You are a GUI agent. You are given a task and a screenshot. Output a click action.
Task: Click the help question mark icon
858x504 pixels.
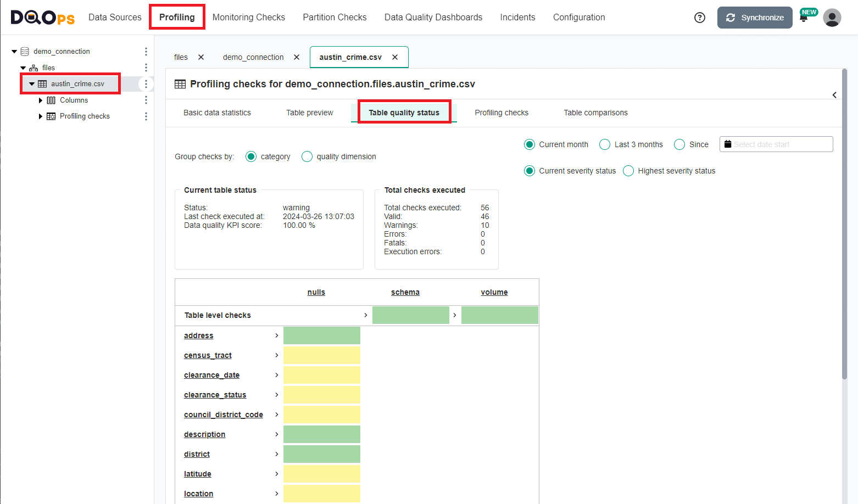[x=699, y=17]
